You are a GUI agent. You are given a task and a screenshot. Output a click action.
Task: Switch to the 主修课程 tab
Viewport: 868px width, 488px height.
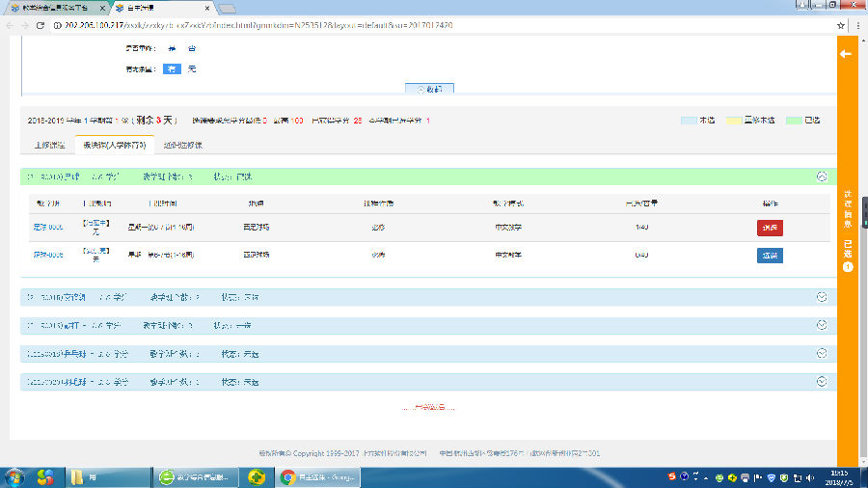click(49, 145)
